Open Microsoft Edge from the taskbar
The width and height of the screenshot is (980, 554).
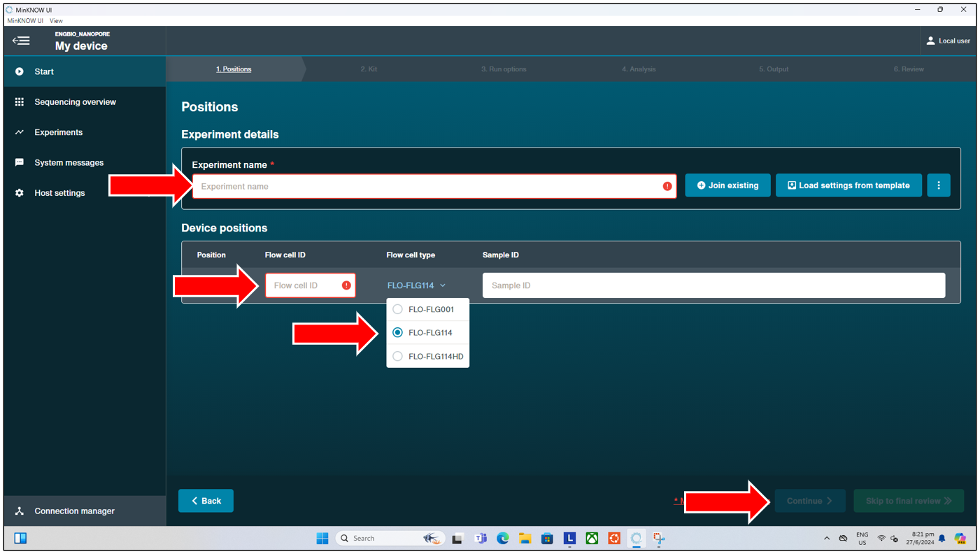503,539
